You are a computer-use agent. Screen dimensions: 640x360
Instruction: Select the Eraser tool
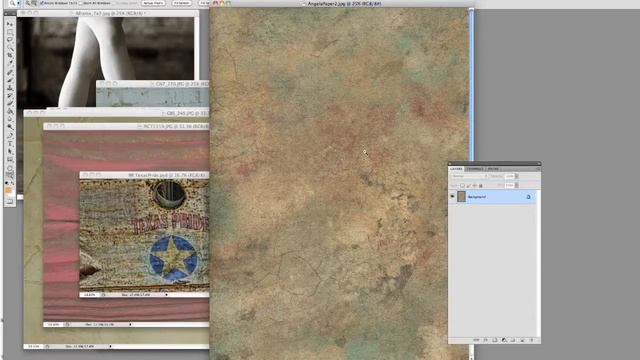9,103
